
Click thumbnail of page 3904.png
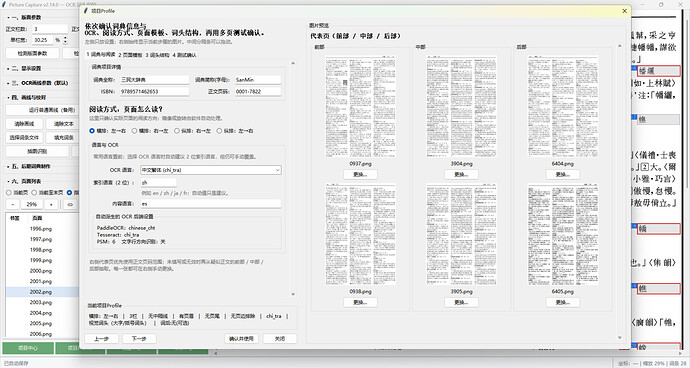coord(462,107)
